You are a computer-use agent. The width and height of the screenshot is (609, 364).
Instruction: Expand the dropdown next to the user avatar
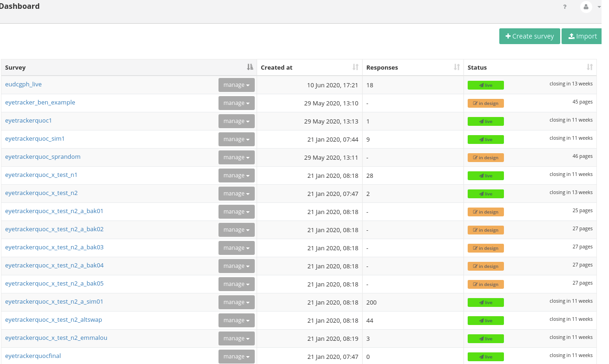599,6
